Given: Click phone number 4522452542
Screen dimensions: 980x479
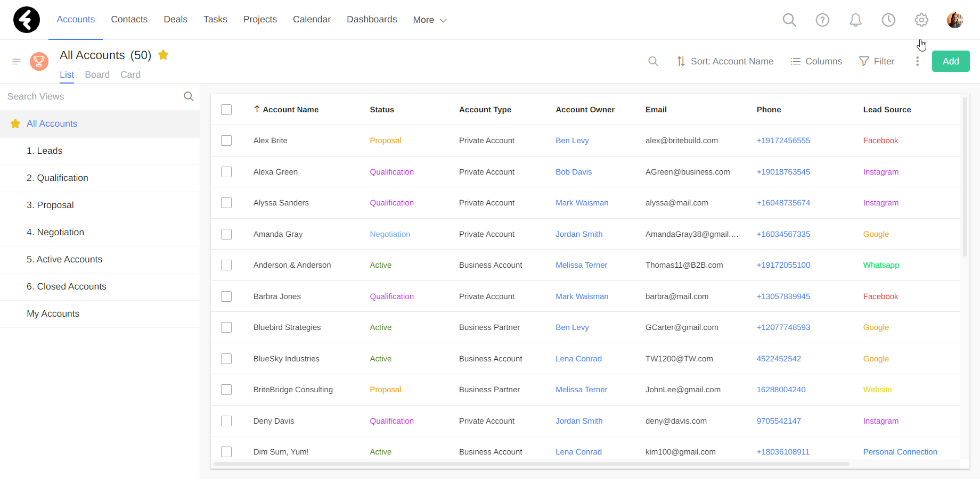Looking at the screenshot, I should pos(779,359).
